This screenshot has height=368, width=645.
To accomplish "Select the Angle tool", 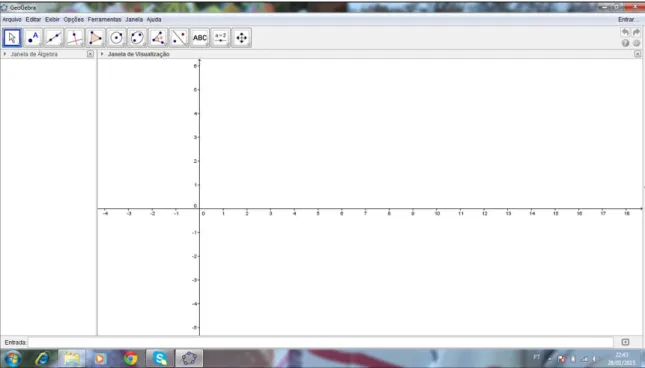I will click(x=158, y=38).
